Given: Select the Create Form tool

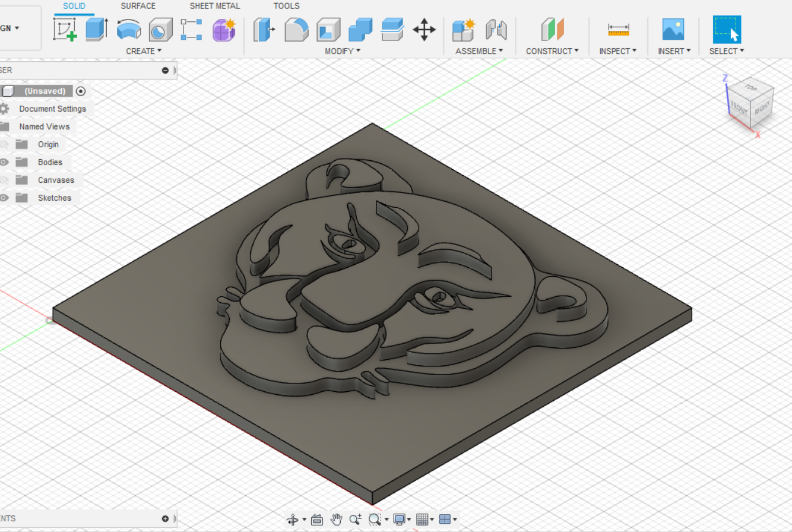Looking at the screenshot, I should (224, 29).
